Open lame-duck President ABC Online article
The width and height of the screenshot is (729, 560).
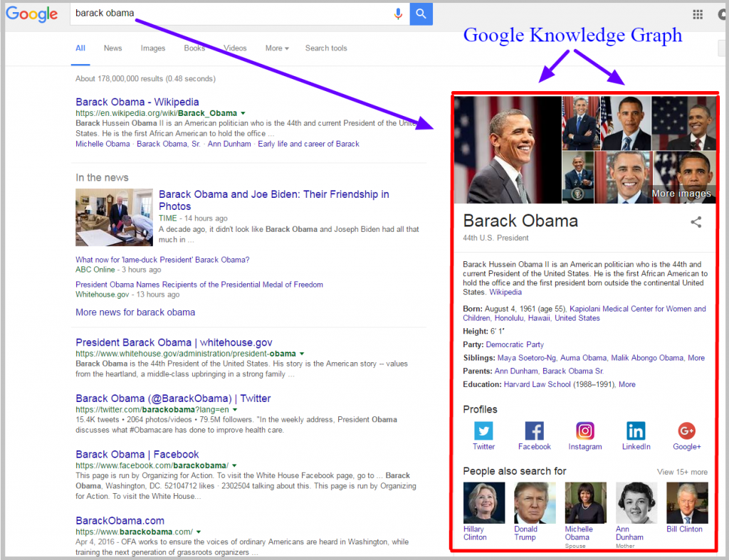point(162,260)
